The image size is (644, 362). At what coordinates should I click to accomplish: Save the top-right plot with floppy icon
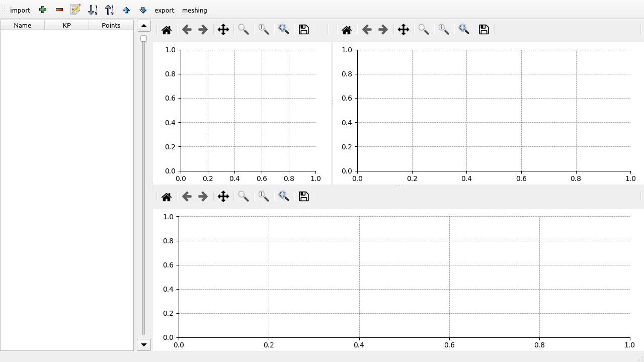[484, 30]
